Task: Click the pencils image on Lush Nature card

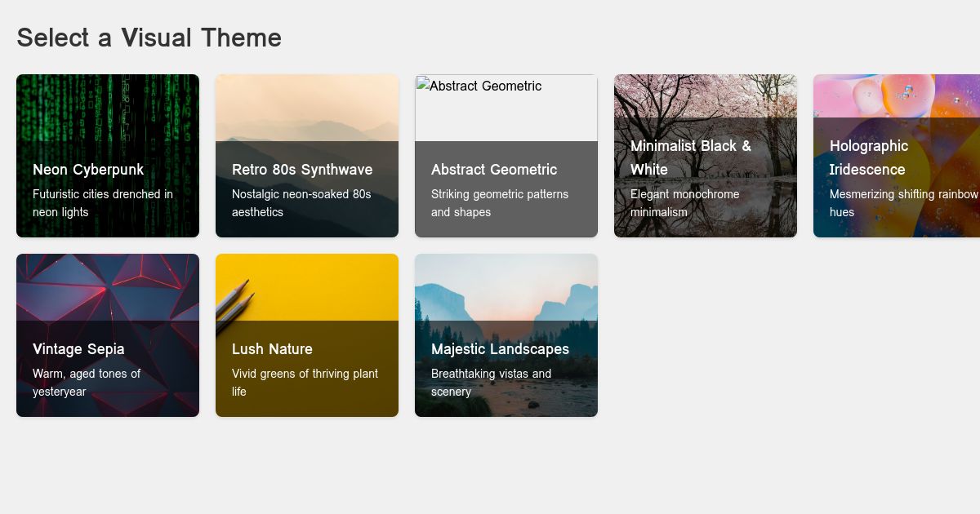Action: tap(307, 286)
